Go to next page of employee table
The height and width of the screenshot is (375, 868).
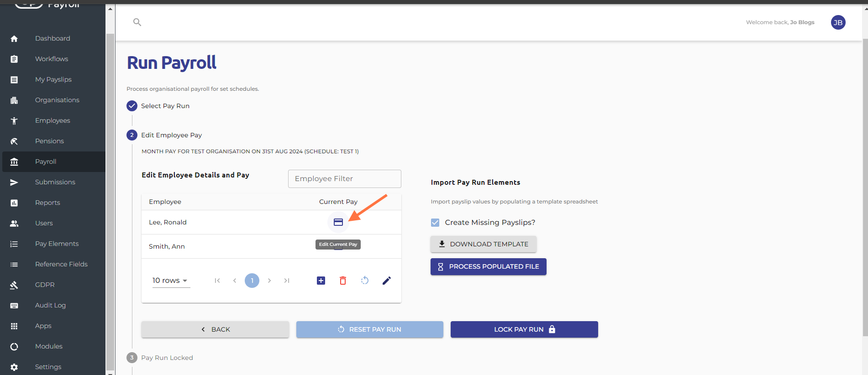coord(269,281)
